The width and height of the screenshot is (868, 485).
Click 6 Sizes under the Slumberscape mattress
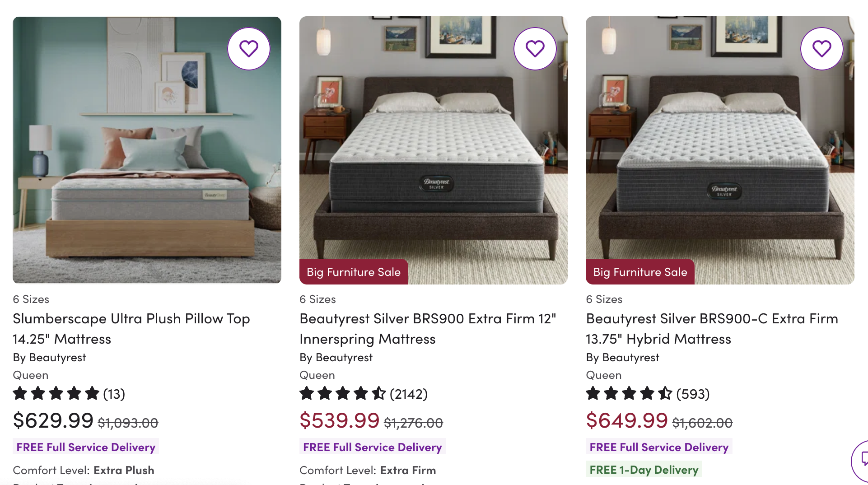[x=31, y=298]
